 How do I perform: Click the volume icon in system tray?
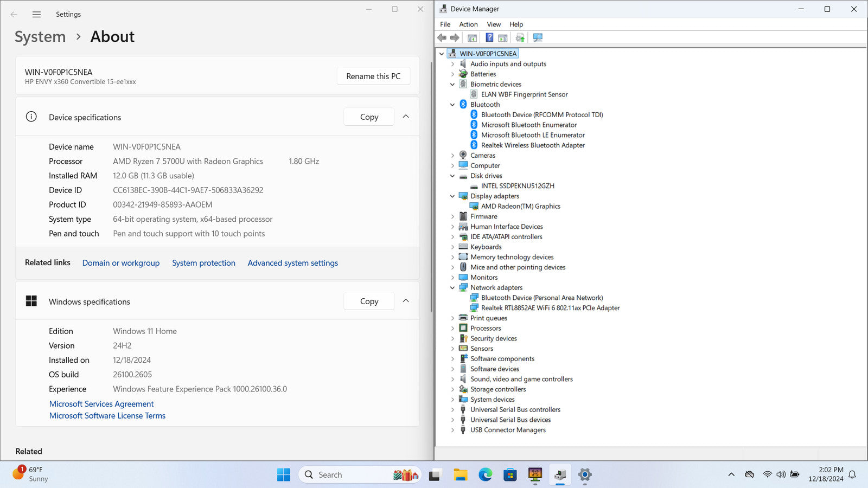click(x=781, y=474)
